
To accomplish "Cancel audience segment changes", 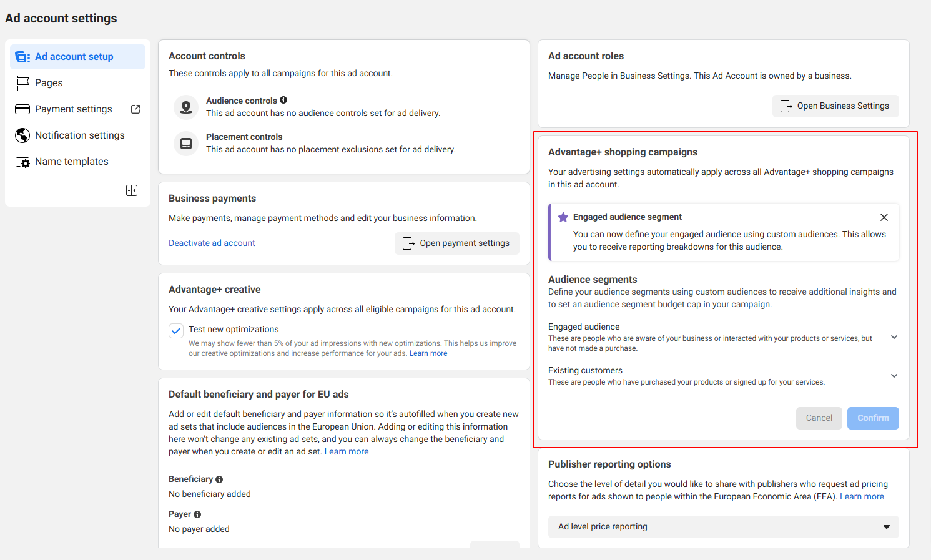I will point(819,418).
